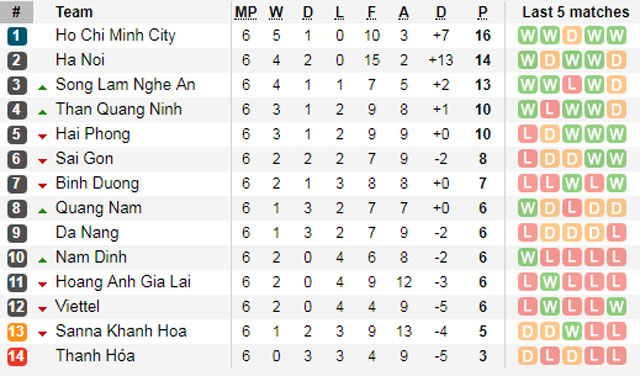The width and height of the screenshot is (640, 376).
Task: Click Last 5 matches column header
Action: click(x=576, y=12)
